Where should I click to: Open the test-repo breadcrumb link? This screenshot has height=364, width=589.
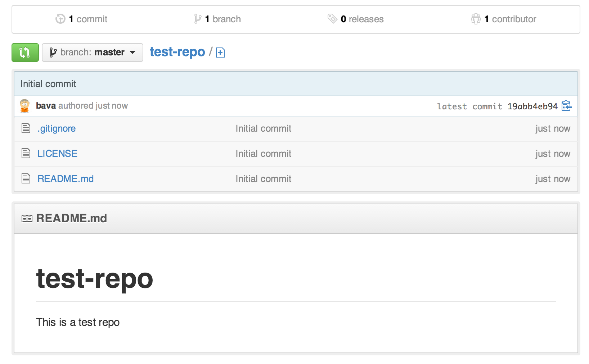point(177,52)
